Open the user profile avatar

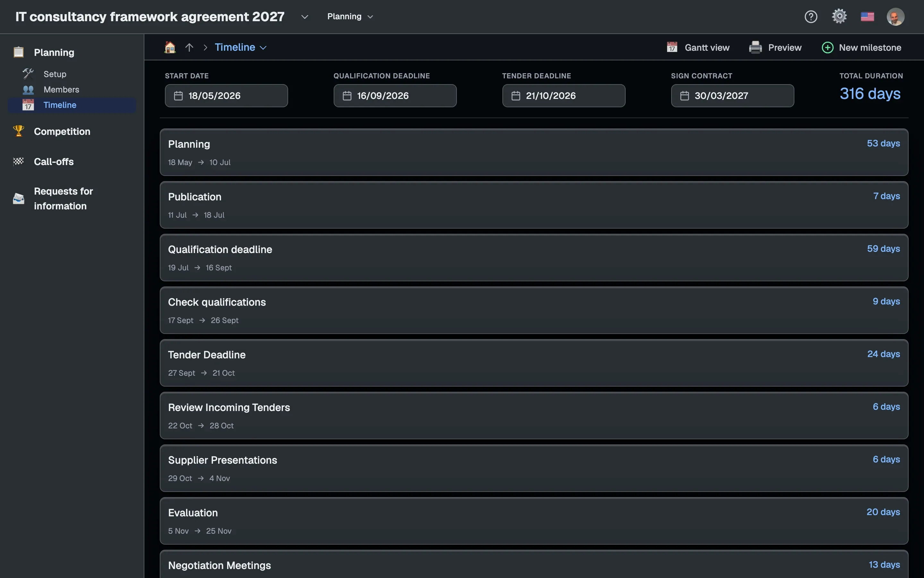click(895, 17)
